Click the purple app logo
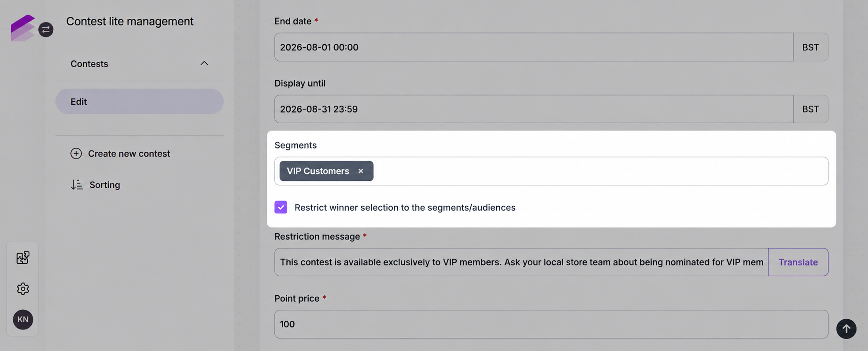Image resolution: width=868 pixels, height=351 pixels. pos(22,28)
